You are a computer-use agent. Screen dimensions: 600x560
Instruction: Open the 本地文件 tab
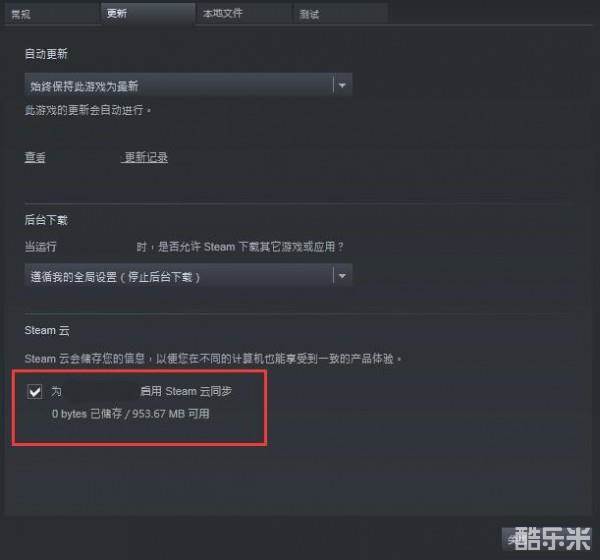pyautogui.click(x=244, y=14)
